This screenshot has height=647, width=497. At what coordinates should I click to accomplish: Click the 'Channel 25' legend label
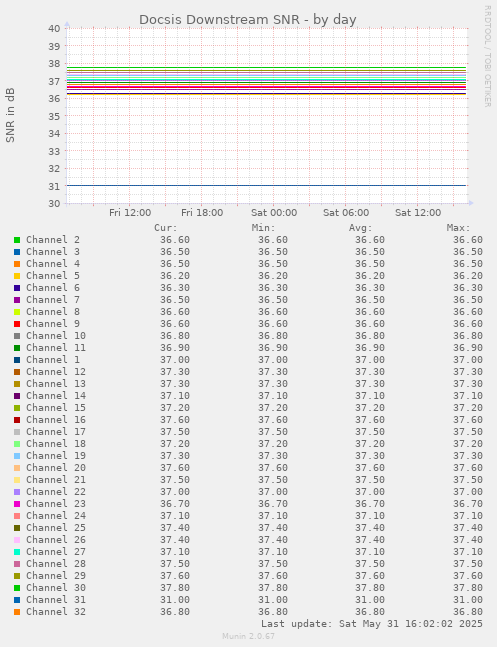click(x=56, y=528)
